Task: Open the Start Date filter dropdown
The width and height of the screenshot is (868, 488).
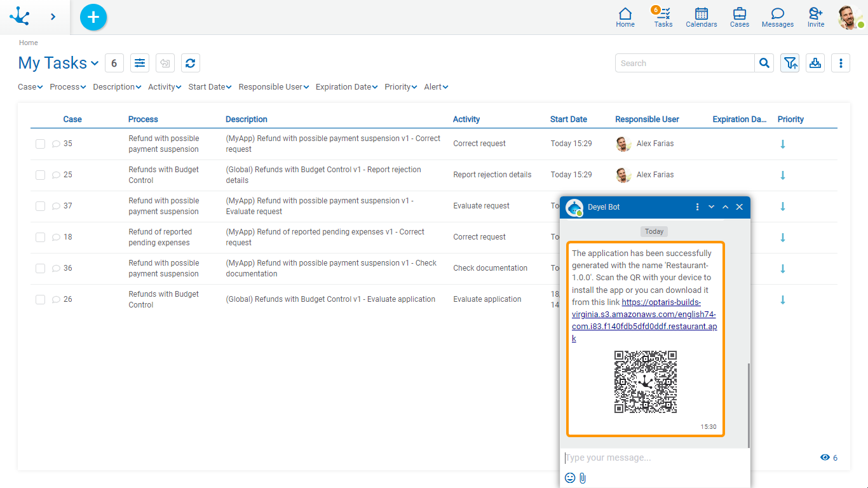Action: click(210, 87)
